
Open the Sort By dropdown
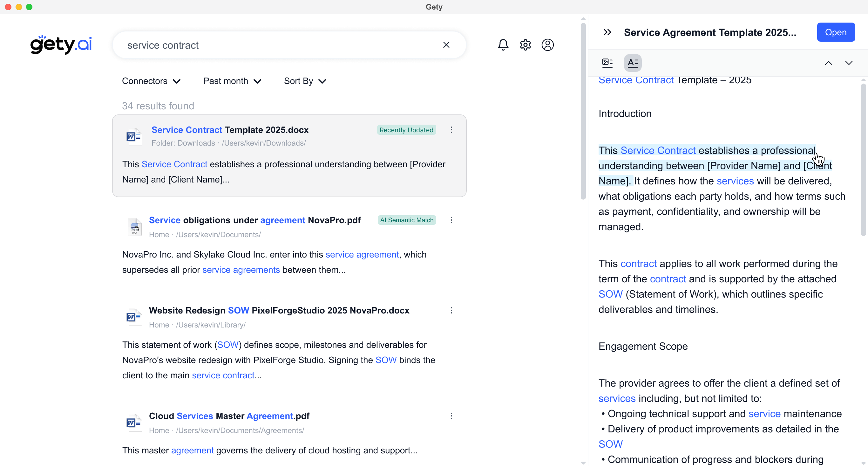[305, 81]
